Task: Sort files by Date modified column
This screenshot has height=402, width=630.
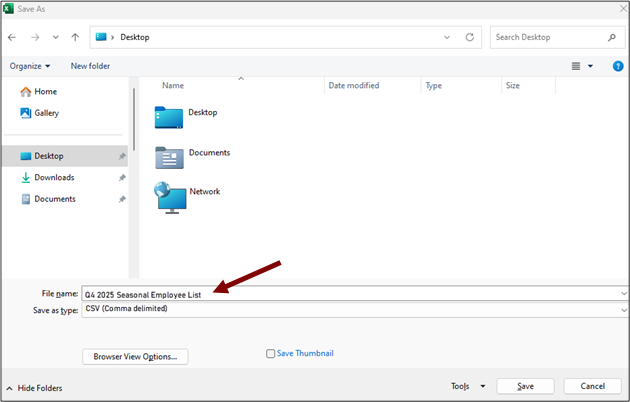Action: [x=353, y=86]
